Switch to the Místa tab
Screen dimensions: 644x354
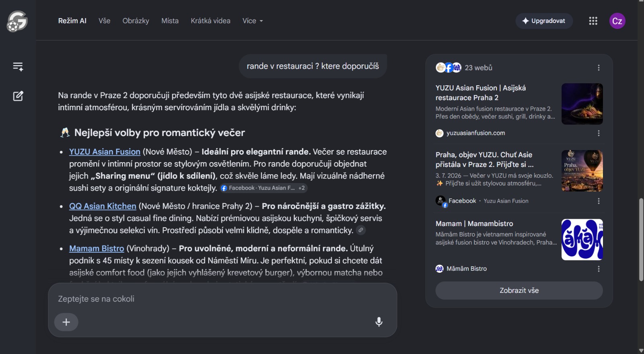pyautogui.click(x=170, y=21)
